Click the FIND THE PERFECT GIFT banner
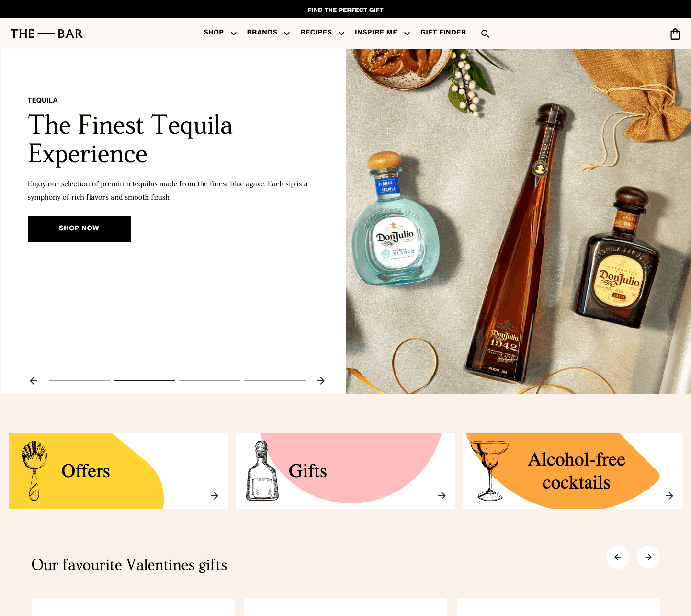 pyautogui.click(x=345, y=10)
